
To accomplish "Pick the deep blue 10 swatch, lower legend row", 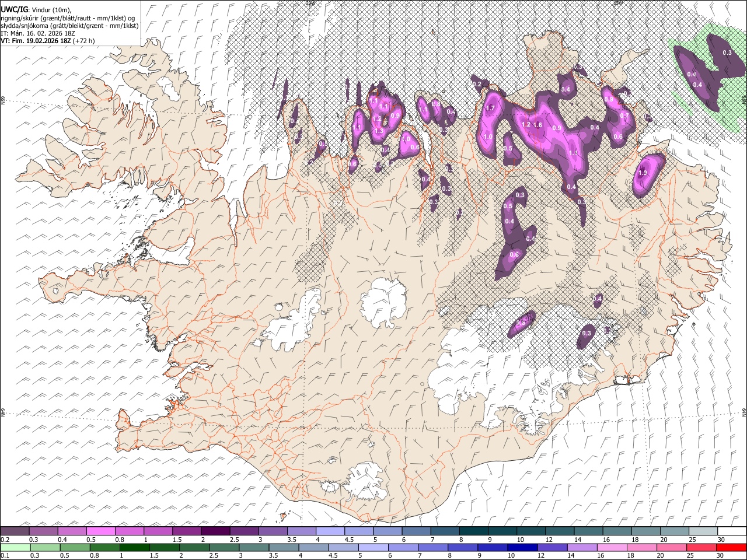I will pos(523,547).
